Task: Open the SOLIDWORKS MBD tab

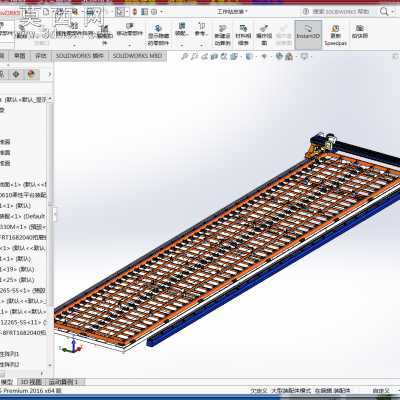Action: tap(137, 56)
